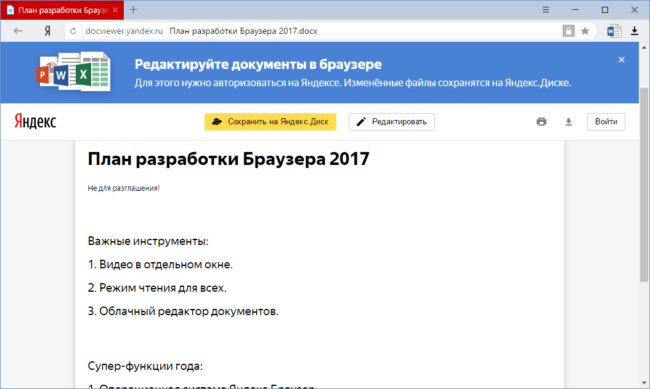Image resolution: width=650 pixels, height=389 pixels.
Task: Bookmark the page with star icon
Action: [x=585, y=31]
